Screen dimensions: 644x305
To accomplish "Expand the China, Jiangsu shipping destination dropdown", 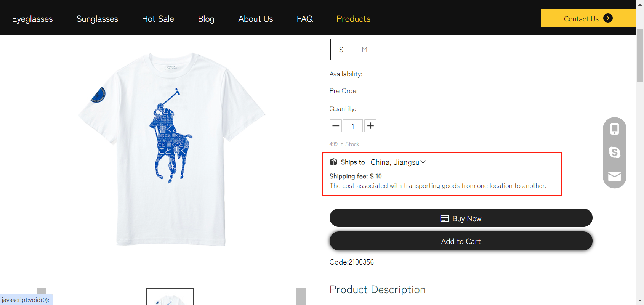I will pos(398,162).
